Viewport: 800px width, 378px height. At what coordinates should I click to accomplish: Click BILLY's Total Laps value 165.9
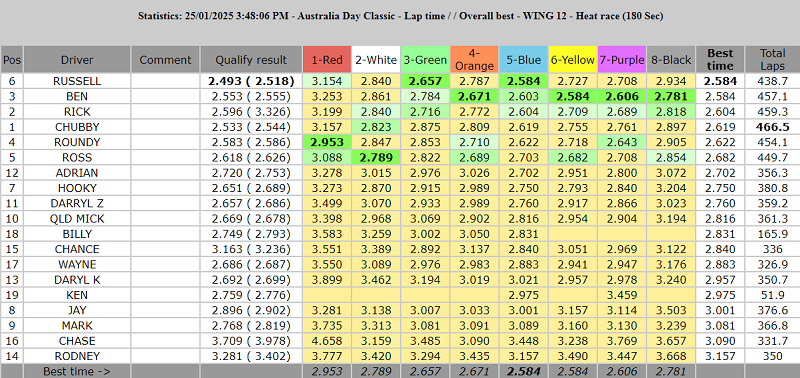pyautogui.click(x=773, y=234)
